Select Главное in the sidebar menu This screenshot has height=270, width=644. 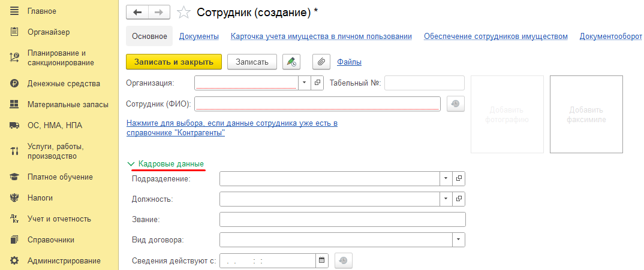(x=42, y=11)
